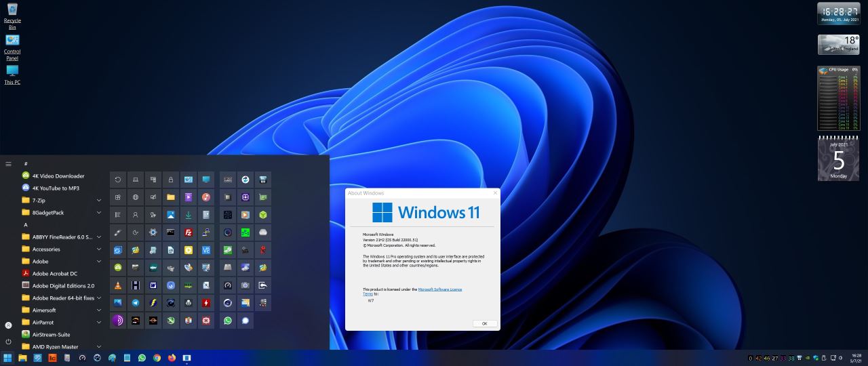Click the July 2021 calendar gadget

(838, 159)
